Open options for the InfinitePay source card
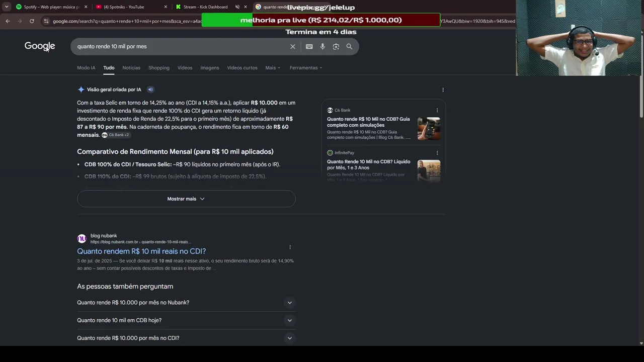 (437, 153)
